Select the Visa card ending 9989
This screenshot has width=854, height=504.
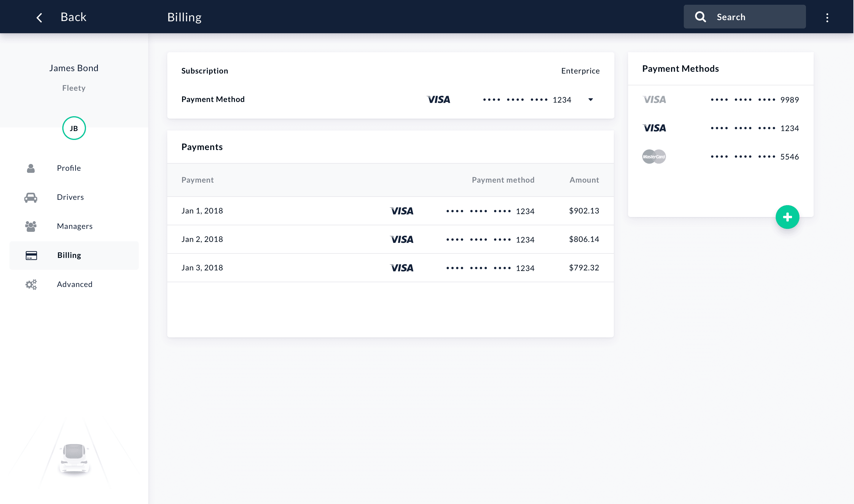pos(720,100)
